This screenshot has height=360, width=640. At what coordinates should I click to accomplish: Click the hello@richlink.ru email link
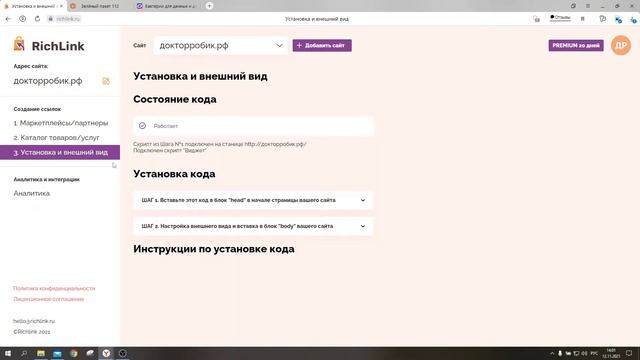34,321
